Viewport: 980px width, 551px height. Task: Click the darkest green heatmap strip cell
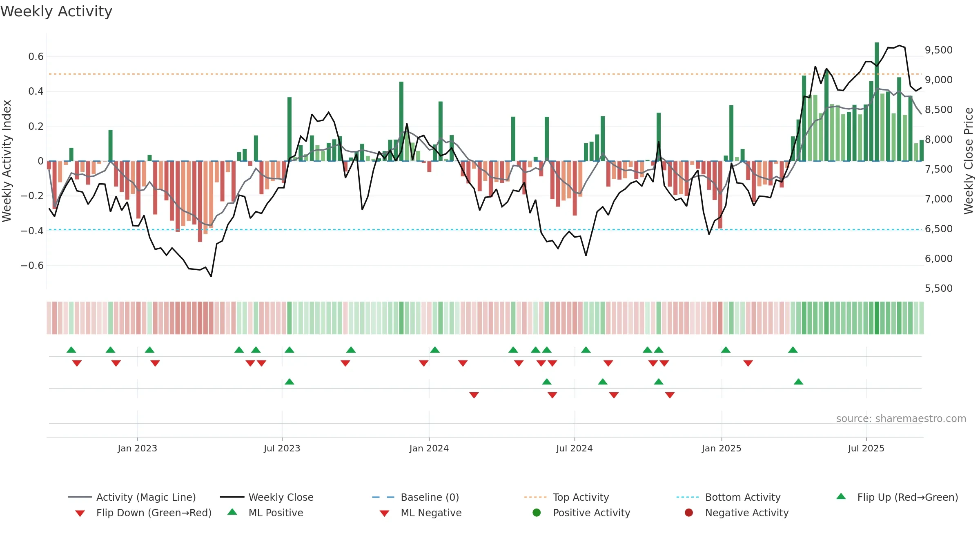[x=877, y=318]
